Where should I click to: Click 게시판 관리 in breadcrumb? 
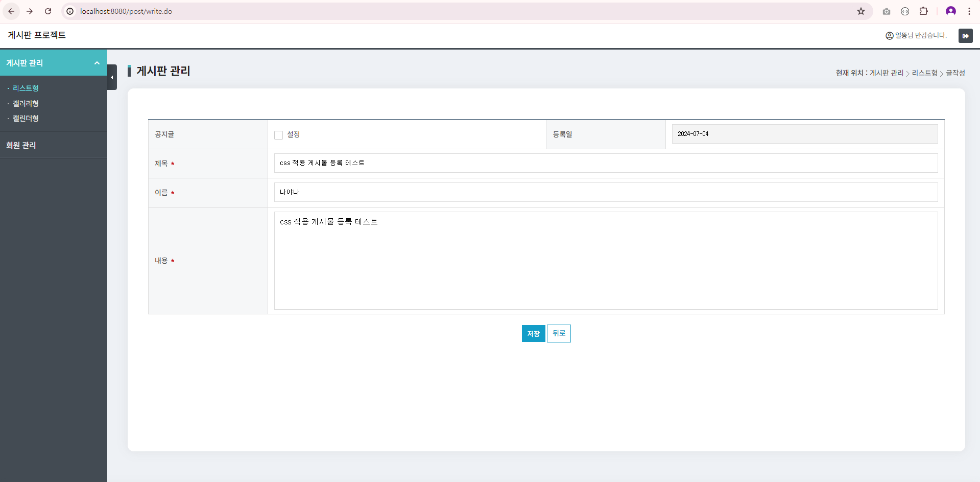coord(887,73)
